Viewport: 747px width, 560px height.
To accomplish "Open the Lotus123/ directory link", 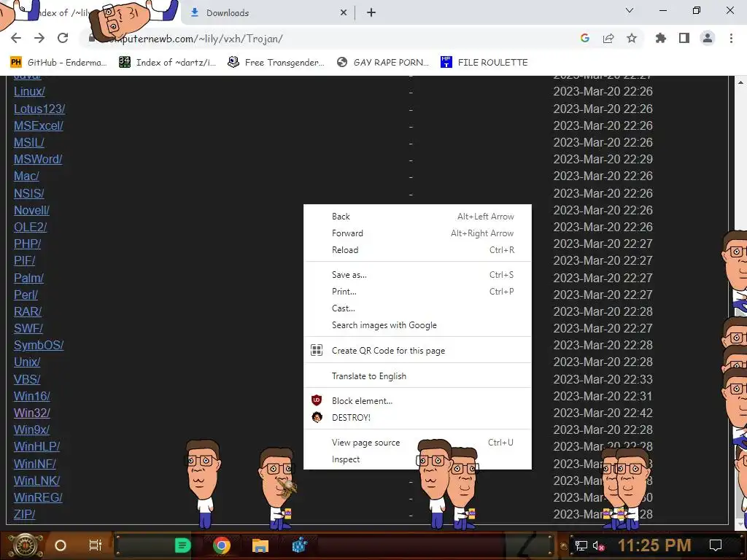I will (x=39, y=109).
